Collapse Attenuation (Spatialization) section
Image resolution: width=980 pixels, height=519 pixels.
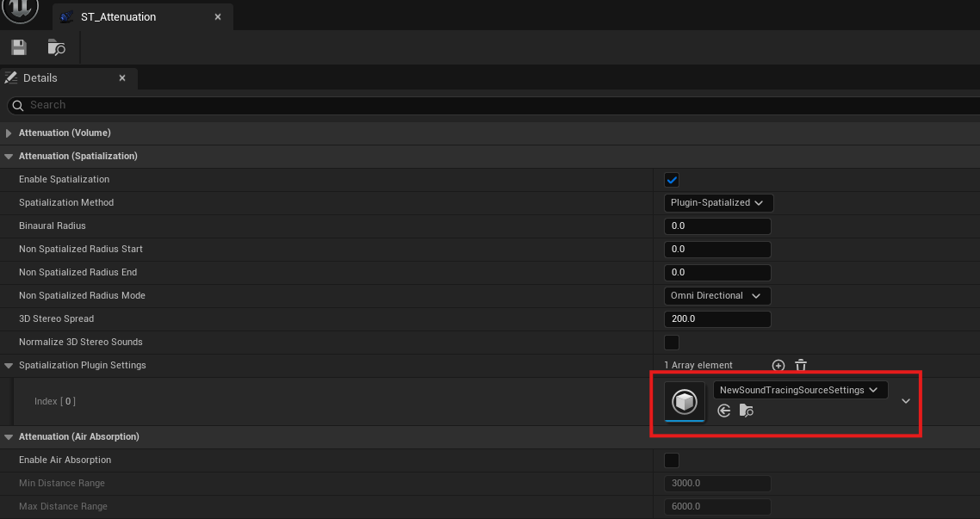point(9,156)
